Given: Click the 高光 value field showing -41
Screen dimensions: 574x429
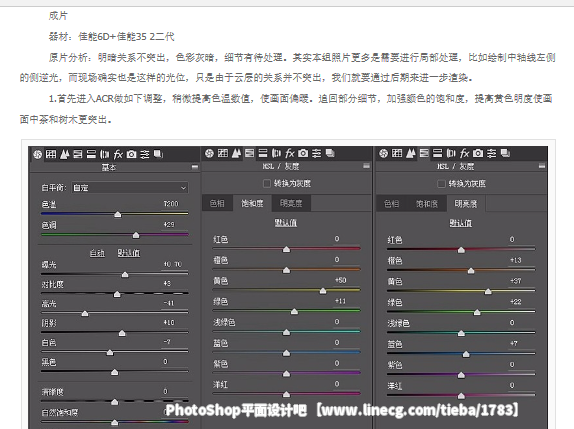Looking at the screenshot, I should 174,303.
